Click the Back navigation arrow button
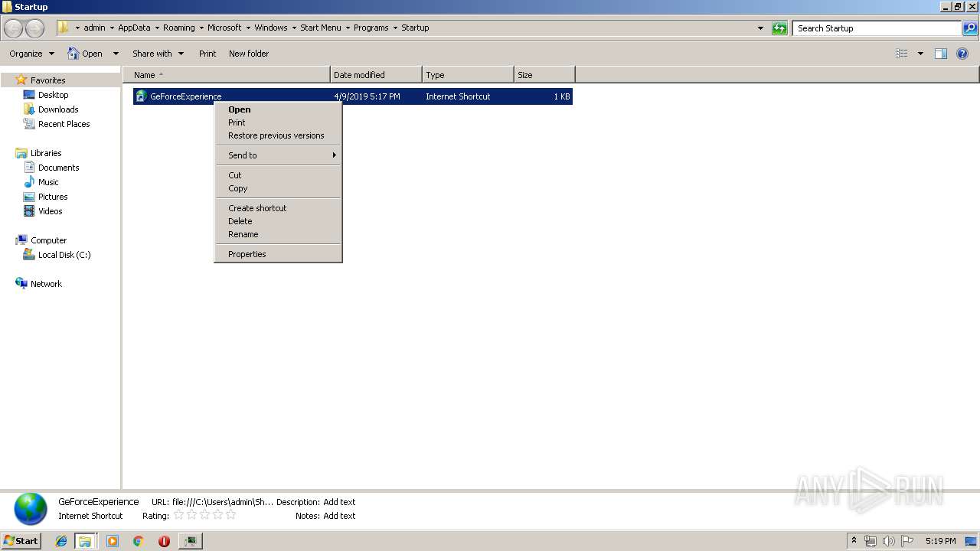Viewport: 980px width, 551px height. click(14, 28)
